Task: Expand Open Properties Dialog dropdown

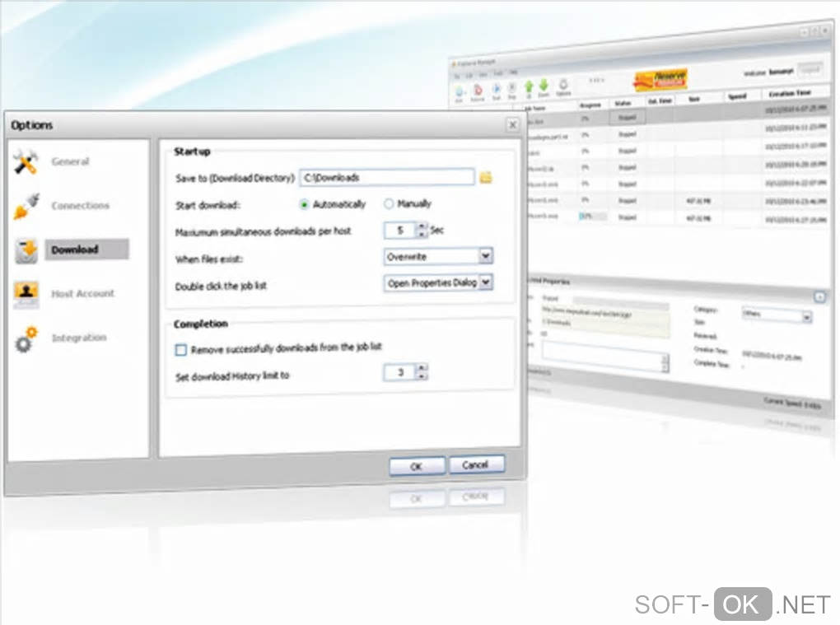Action: coord(485,282)
